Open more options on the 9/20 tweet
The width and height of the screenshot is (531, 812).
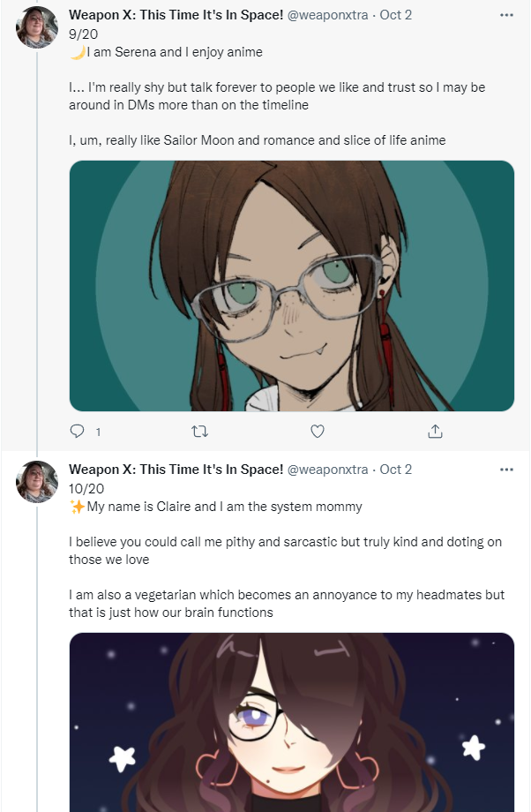pyautogui.click(x=506, y=15)
